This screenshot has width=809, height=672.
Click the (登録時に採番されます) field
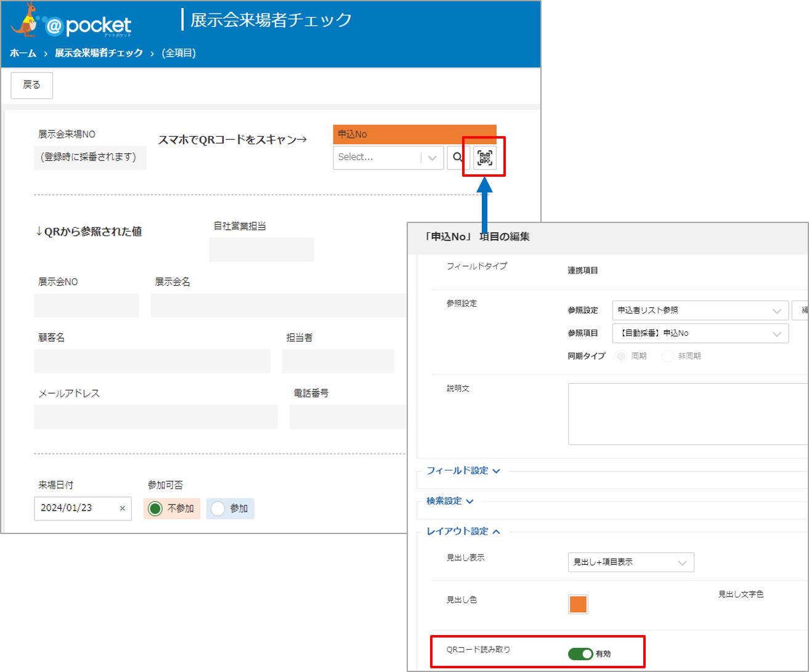coord(90,158)
